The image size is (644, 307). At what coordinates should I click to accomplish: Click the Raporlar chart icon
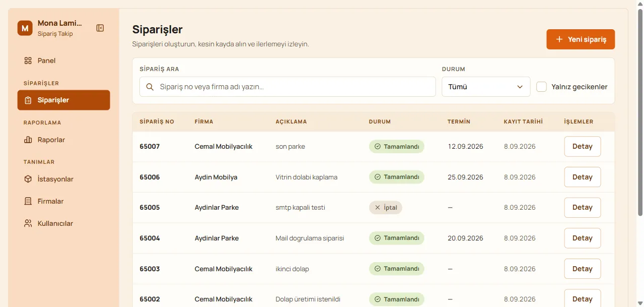[28, 140]
